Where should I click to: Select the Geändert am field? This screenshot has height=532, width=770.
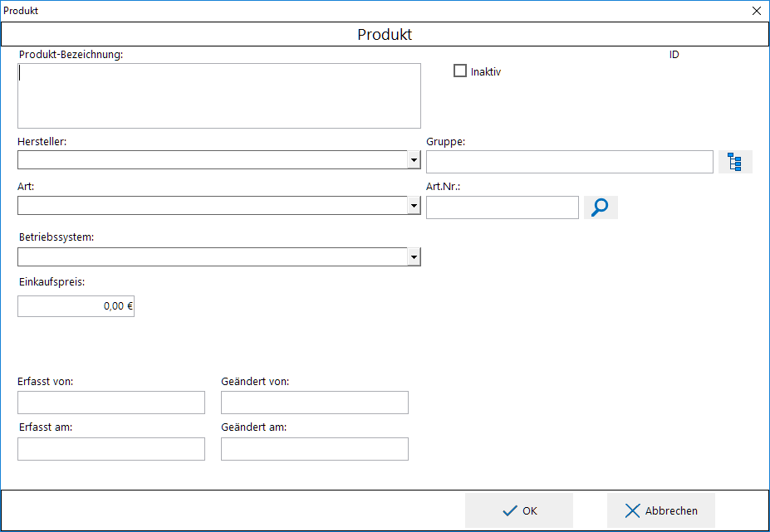click(314, 448)
